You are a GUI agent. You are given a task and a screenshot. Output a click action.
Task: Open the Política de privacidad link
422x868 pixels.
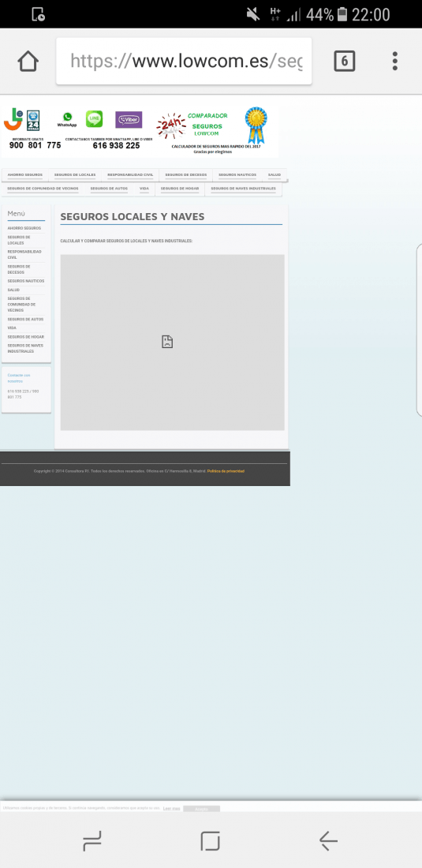(226, 471)
